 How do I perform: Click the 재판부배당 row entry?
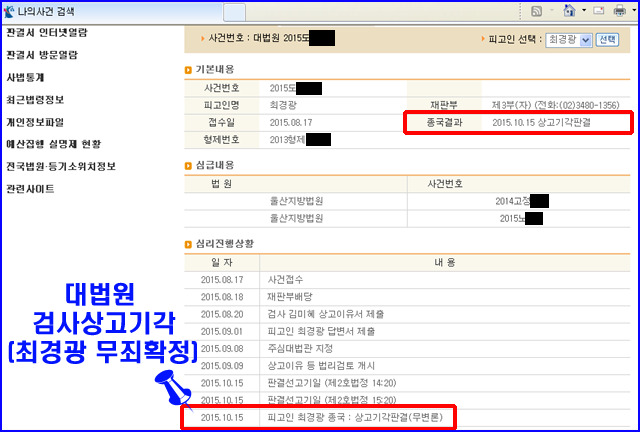coord(290,297)
